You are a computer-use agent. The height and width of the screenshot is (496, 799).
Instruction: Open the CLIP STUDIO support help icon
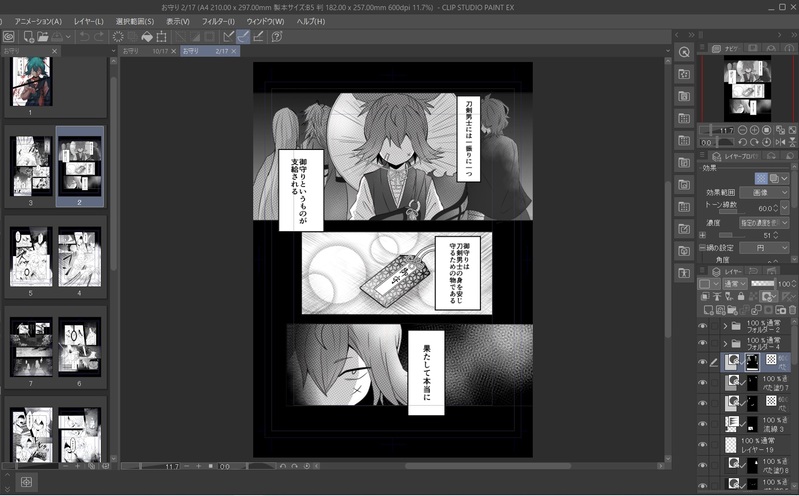277,37
